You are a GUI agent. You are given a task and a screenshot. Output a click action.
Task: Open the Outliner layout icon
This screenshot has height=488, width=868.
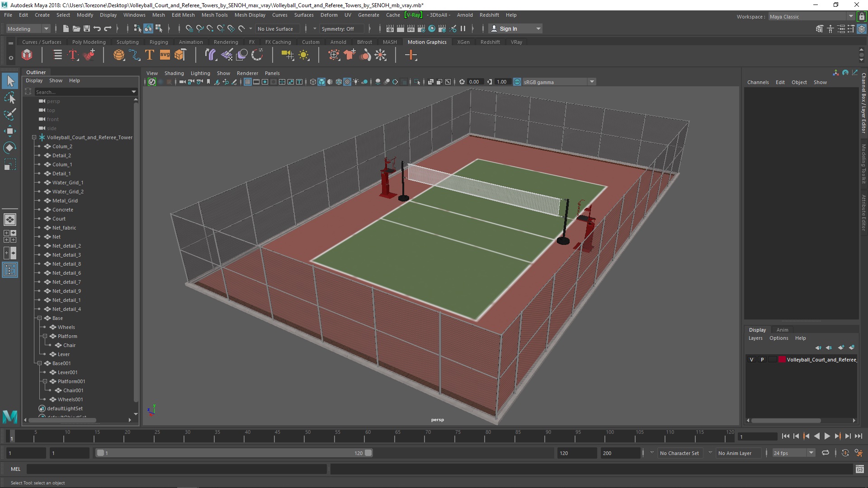[9, 270]
